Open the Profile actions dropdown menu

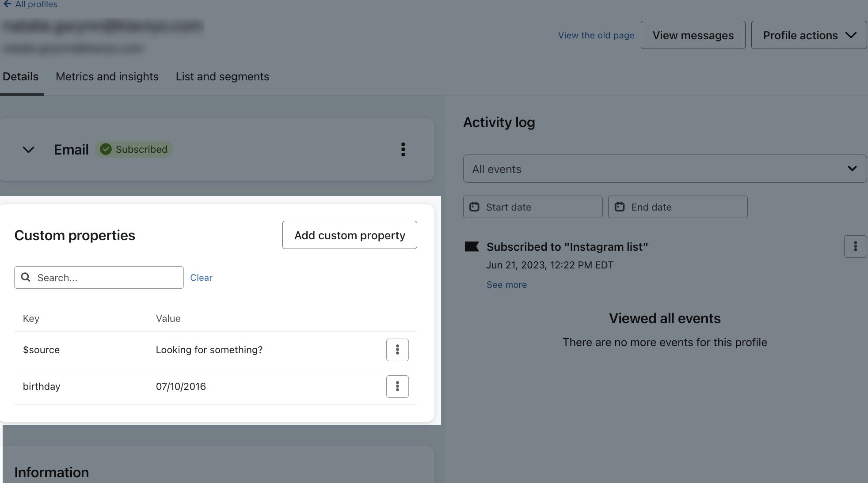(808, 34)
